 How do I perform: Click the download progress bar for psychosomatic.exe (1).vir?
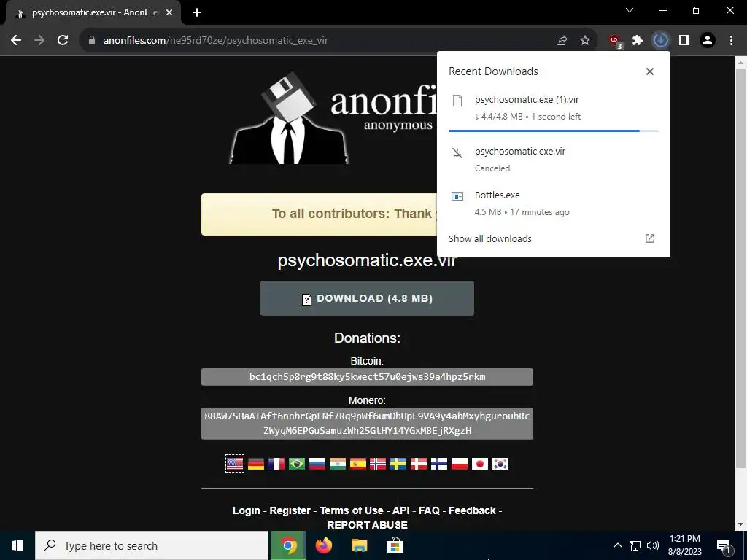(554, 131)
